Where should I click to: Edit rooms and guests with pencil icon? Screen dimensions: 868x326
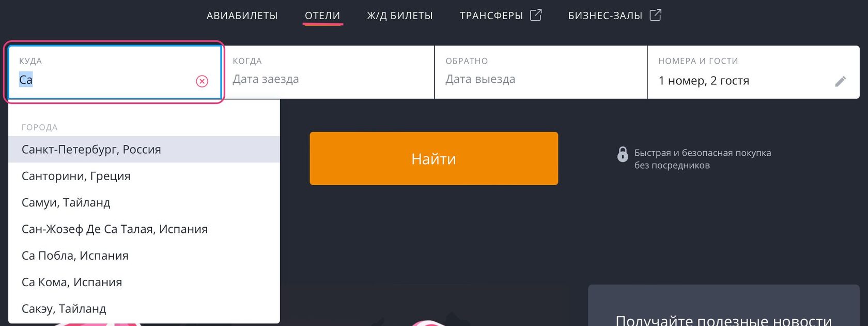pos(841,81)
